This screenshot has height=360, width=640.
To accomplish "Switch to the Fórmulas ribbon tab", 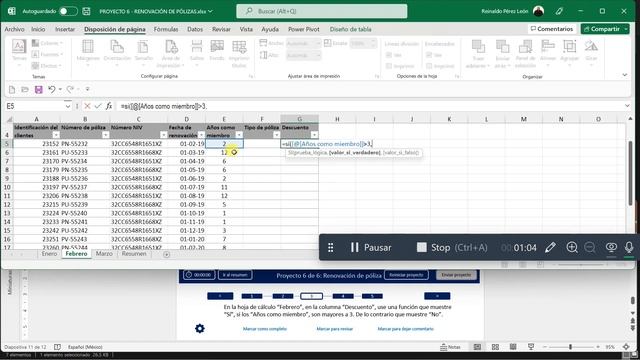I will (x=166, y=29).
